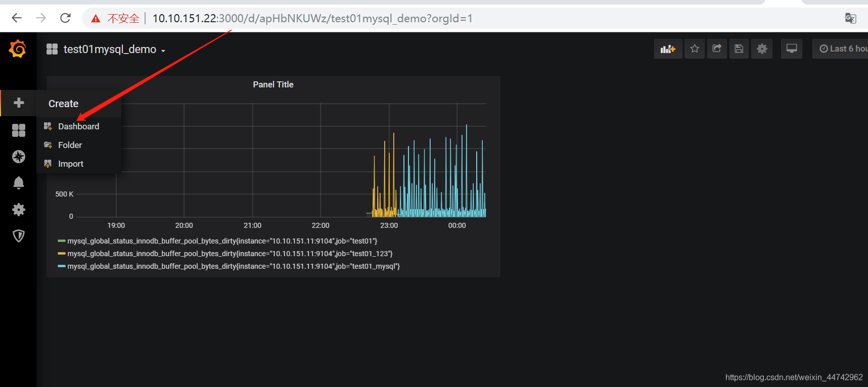The image size is (868, 387).
Task: Reload the page with browser refresh icon
Action: point(65,18)
